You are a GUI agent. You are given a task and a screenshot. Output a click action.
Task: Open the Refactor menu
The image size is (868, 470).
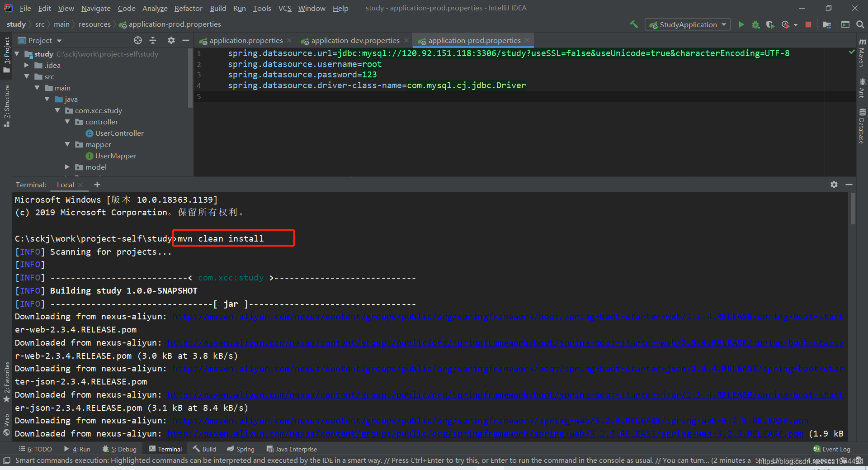point(188,8)
